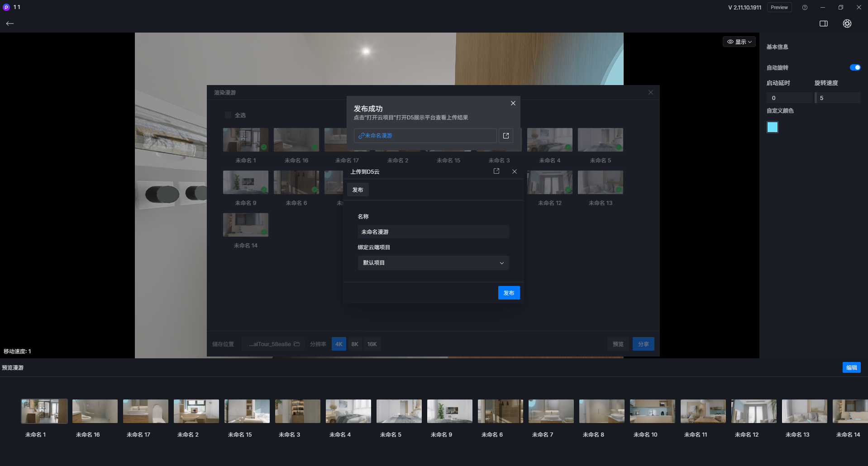Click the 绑定云端项目 label
The image size is (868, 466).
(x=374, y=247)
